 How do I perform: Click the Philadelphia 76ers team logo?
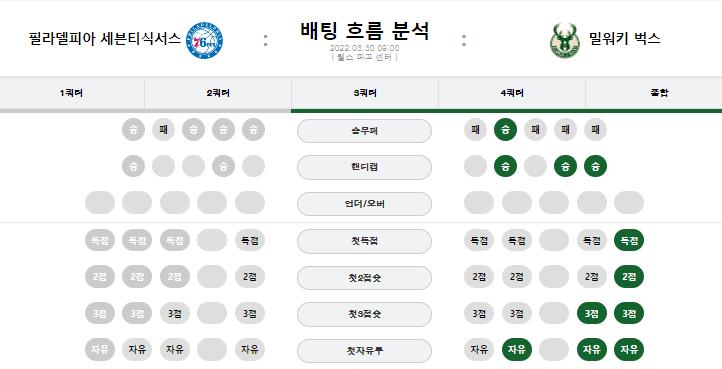(204, 41)
